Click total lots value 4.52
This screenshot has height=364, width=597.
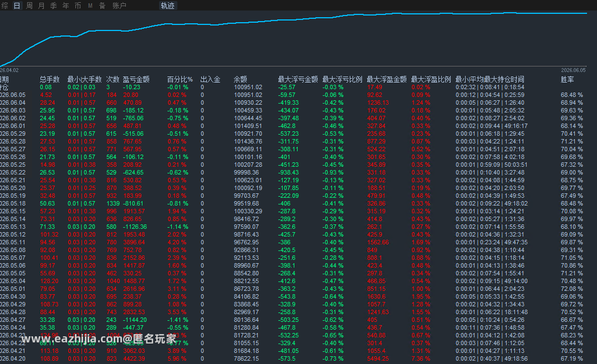click(45, 95)
